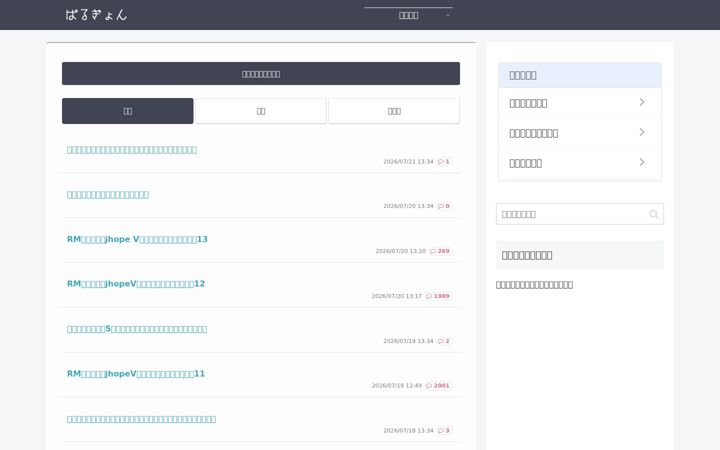Click the magnifier icon in the search box
720x450 pixels.
pos(653,214)
